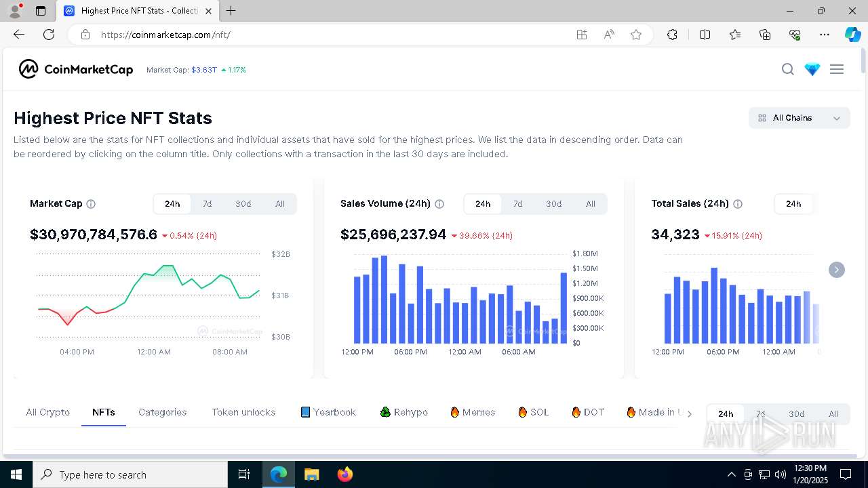This screenshot has width=868, height=488.
Task: Click the Windows taskbar search box
Action: tap(130, 474)
